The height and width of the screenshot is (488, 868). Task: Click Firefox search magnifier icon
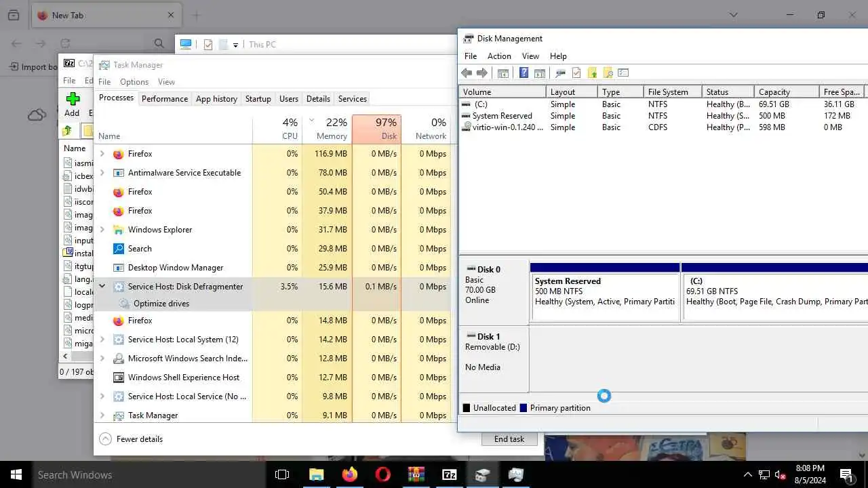(x=159, y=43)
